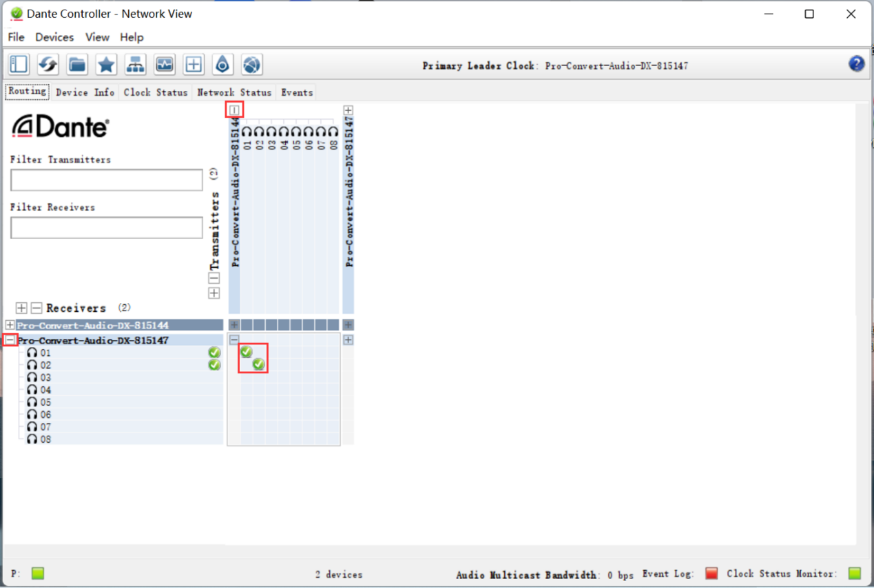This screenshot has height=588, width=874.
Task: Click receiver 02 green status checkmark
Action: click(214, 365)
